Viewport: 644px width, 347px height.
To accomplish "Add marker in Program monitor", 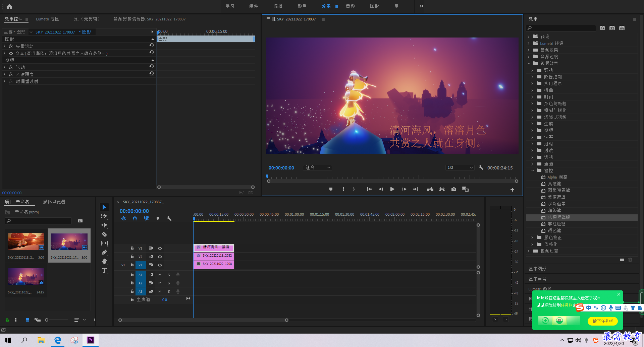I will (x=331, y=189).
